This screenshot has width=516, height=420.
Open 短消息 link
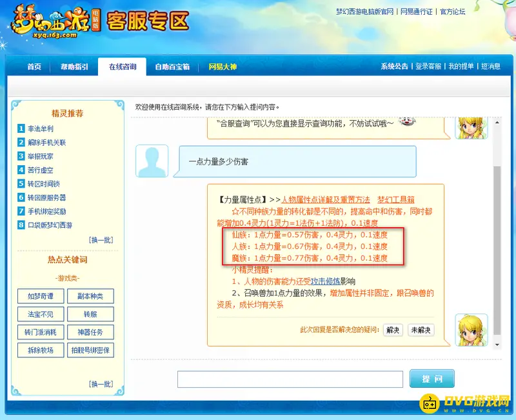click(491, 66)
